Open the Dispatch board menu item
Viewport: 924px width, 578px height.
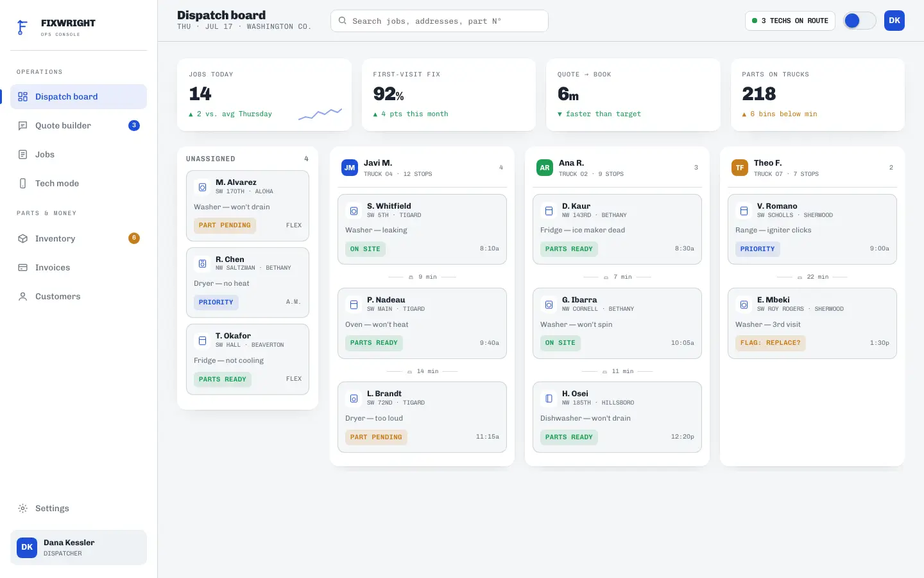pyautogui.click(x=78, y=97)
